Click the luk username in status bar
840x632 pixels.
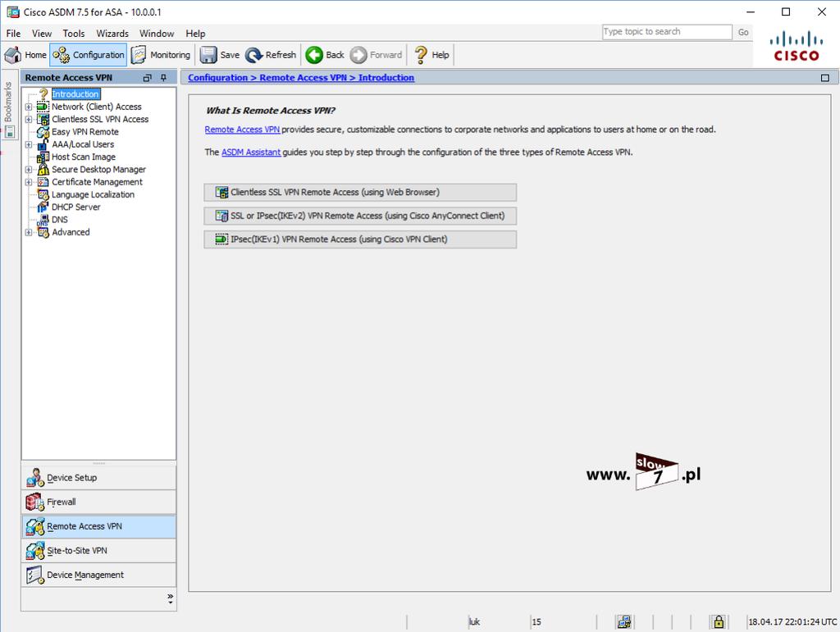(x=475, y=622)
